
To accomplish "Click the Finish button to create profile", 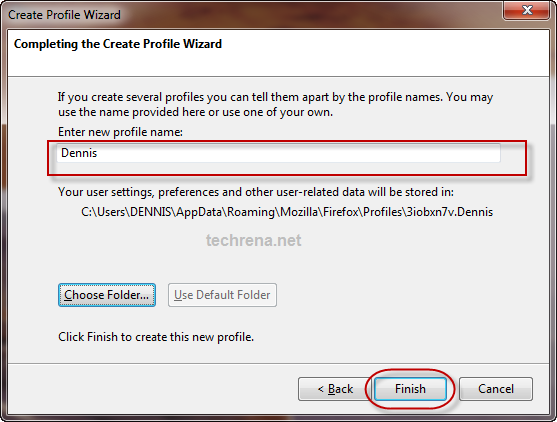I will point(410,389).
